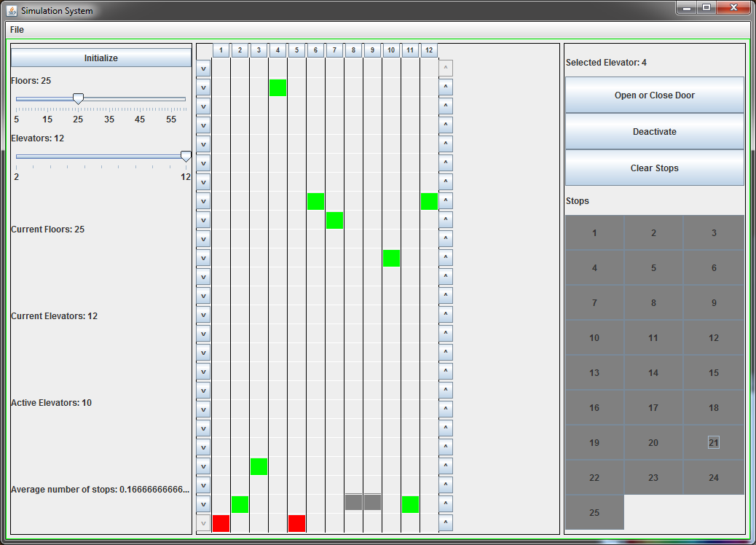Click down call arrow on elevator 7's floor row
756x545 pixels.
(x=203, y=220)
